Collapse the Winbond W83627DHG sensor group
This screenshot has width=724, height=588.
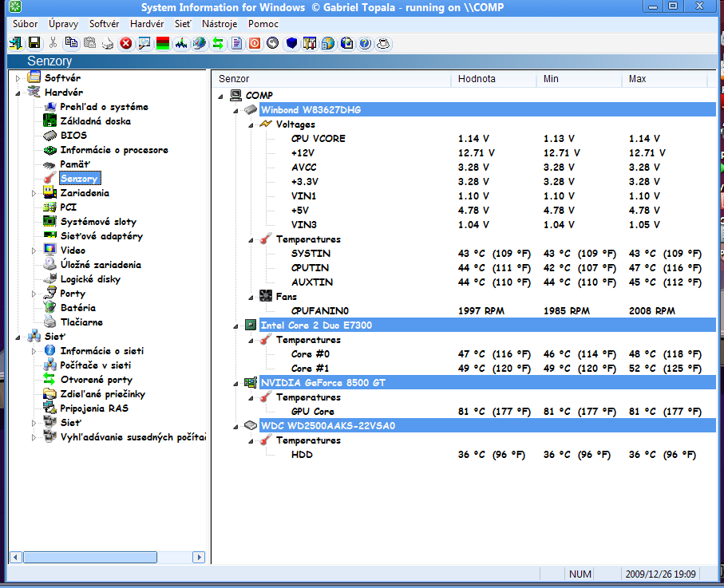(x=235, y=109)
